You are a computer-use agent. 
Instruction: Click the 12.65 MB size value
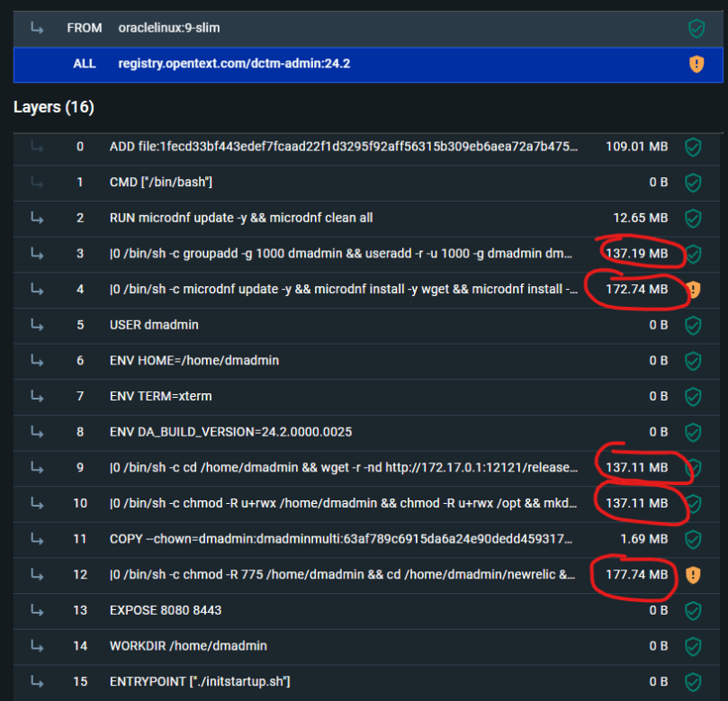[x=640, y=218]
